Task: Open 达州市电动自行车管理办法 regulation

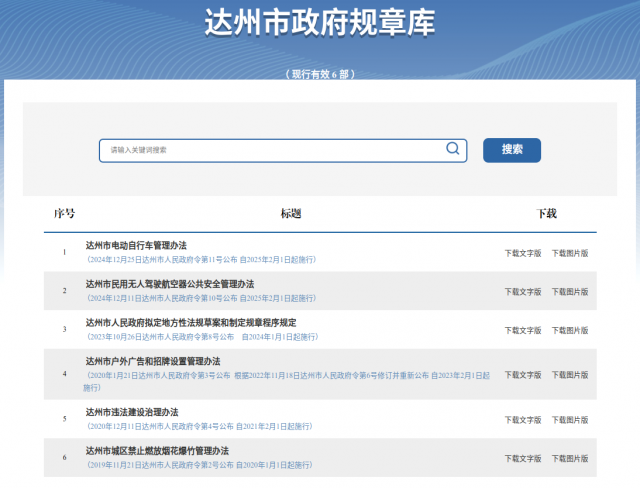Action: point(136,246)
